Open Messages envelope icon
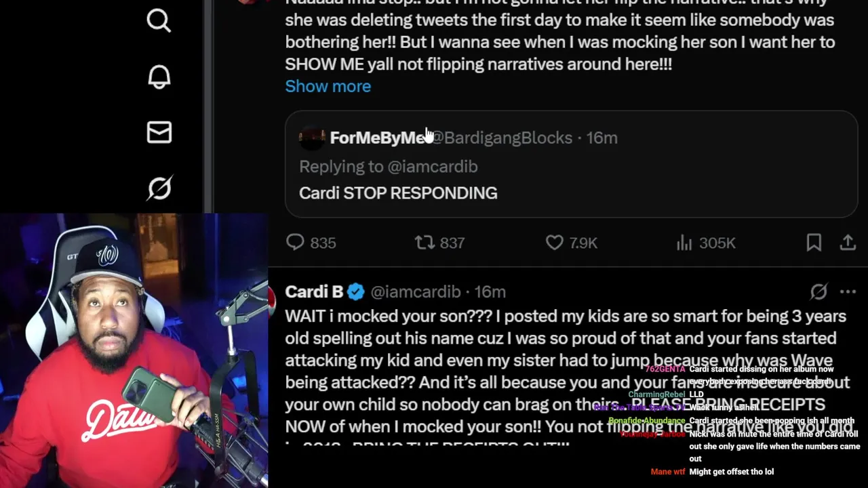868x488 pixels. coord(159,132)
